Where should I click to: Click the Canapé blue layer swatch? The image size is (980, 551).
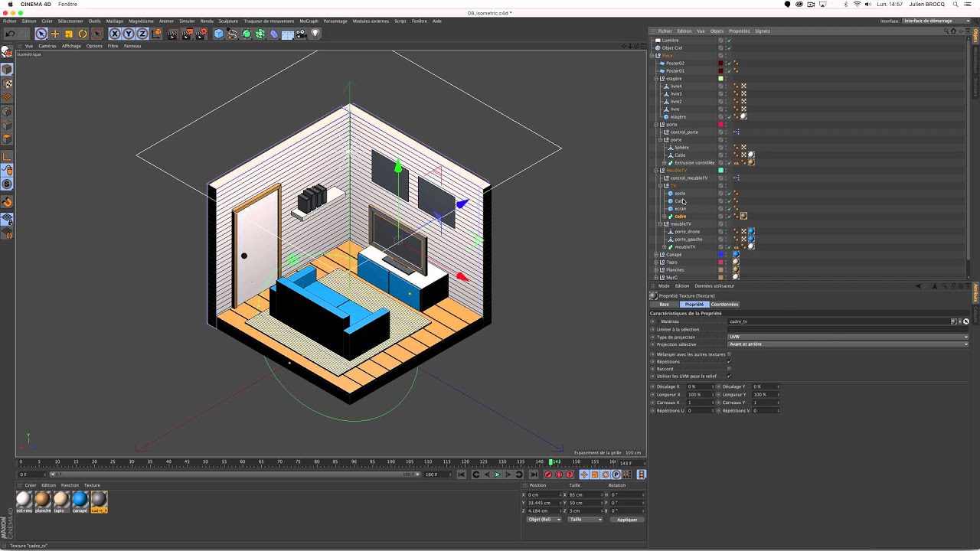point(720,255)
